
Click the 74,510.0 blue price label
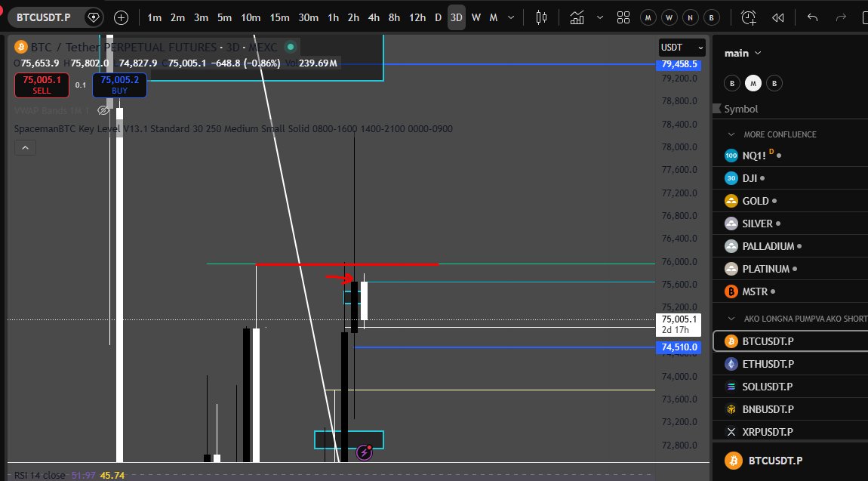pyautogui.click(x=679, y=347)
